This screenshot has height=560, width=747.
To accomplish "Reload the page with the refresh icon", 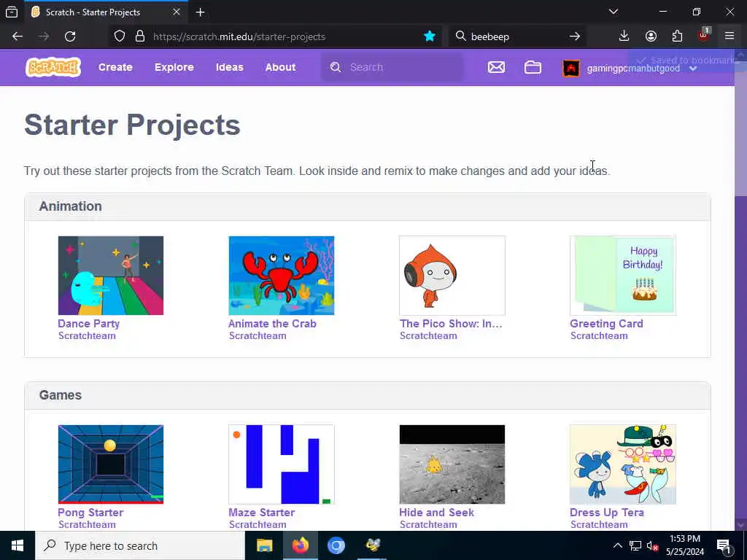I will [x=70, y=36].
